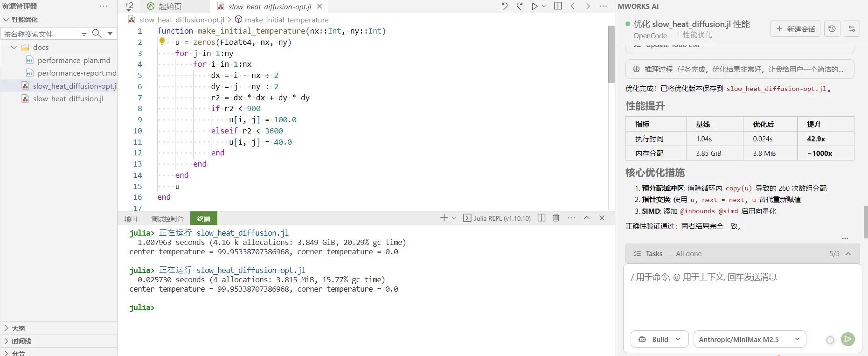Image resolution: width=868 pixels, height=356 pixels.
Task: Click the ~1000x memory improvement cell
Action: coord(826,153)
